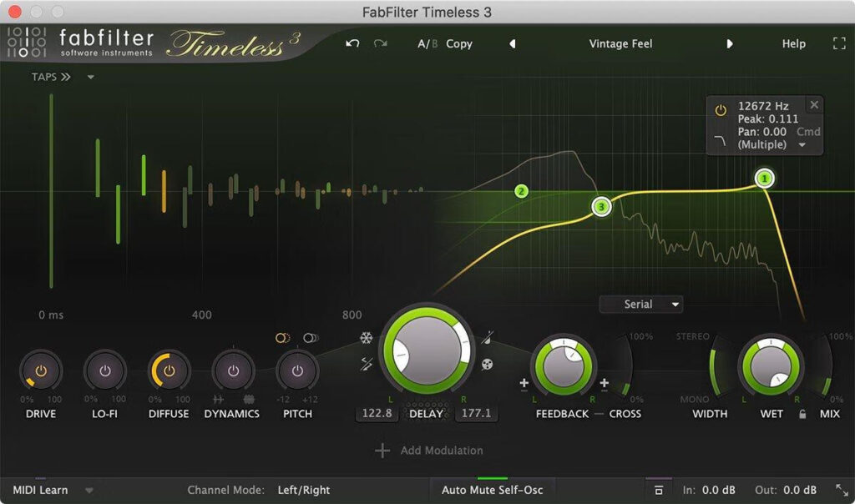Click the left delay time field showing 122.8

click(x=377, y=412)
